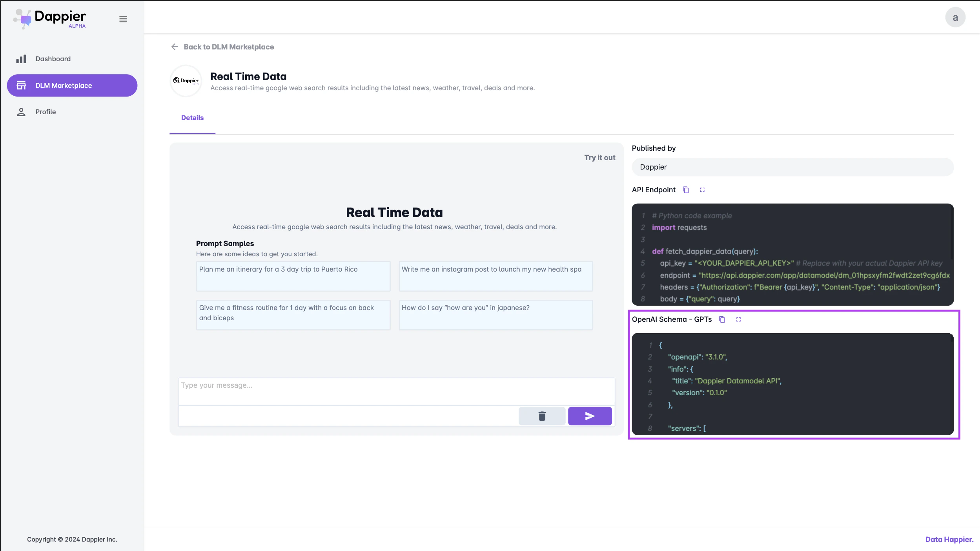Screen dimensions: 980x551
Task: Click the API Endpoint Python code block
Action: [x=792, y=254]
